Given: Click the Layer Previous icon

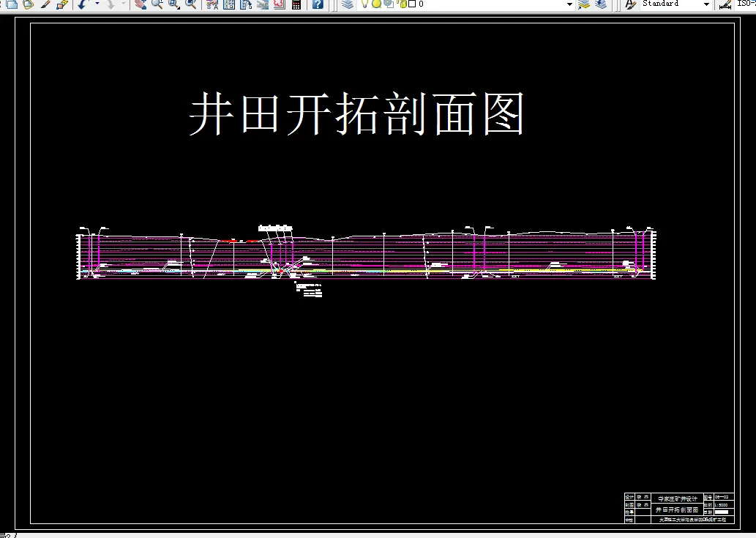Looking at the screenshot, I should 601,4.
